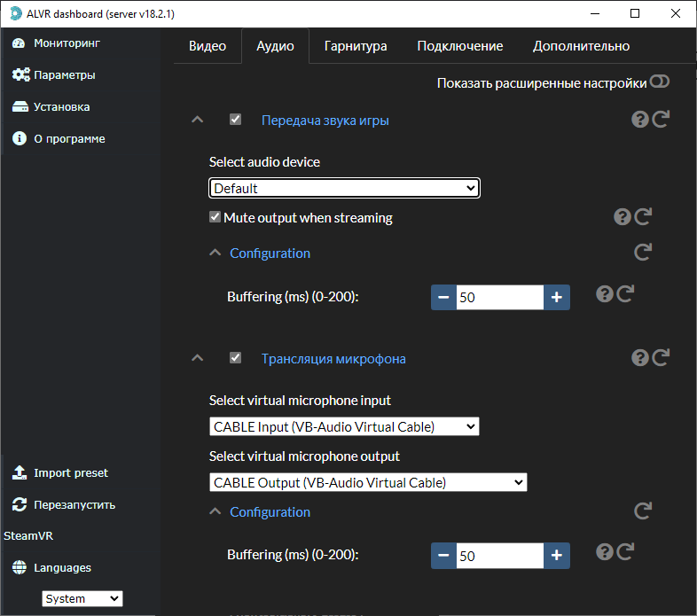This screenshot has width=697, height=616.
Task: Decrease microphone buffering with minus
Action: coord(443,556)
